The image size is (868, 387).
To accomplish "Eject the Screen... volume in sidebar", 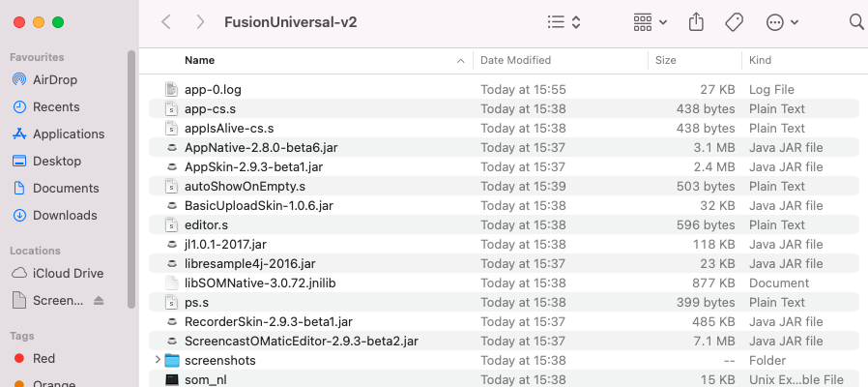I will tap(99, 301).
